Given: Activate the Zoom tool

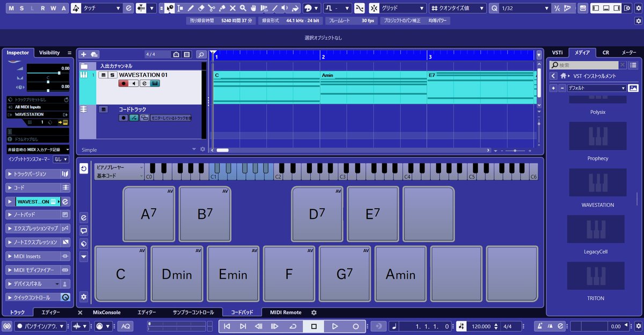Looking at the screenshot, I should (x=243, y=8).
